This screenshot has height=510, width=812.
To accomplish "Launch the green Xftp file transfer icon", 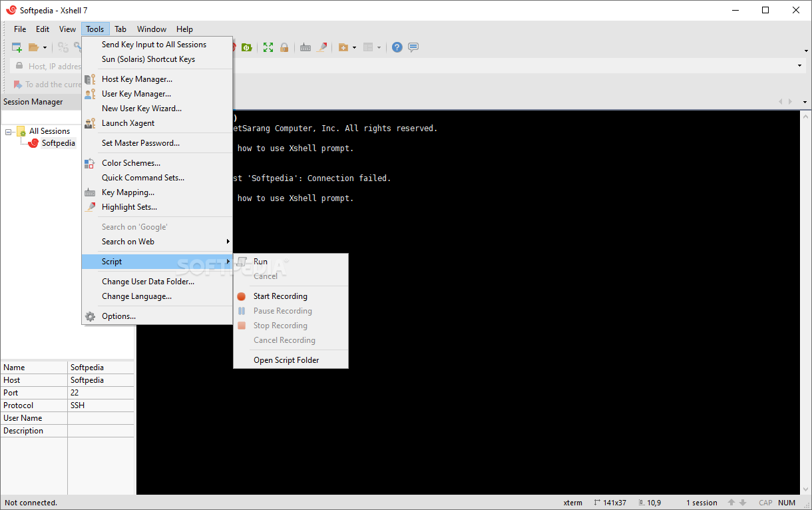I will (x=247, y=47).
